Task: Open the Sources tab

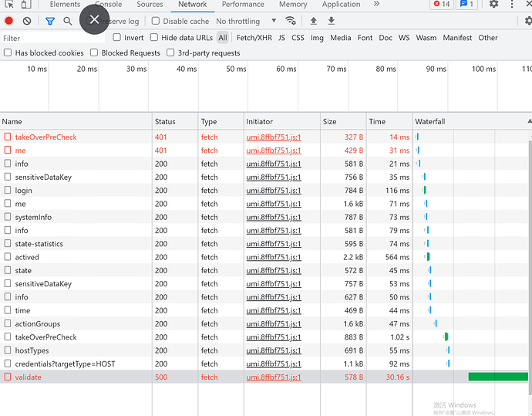Action: coord(150,5)
